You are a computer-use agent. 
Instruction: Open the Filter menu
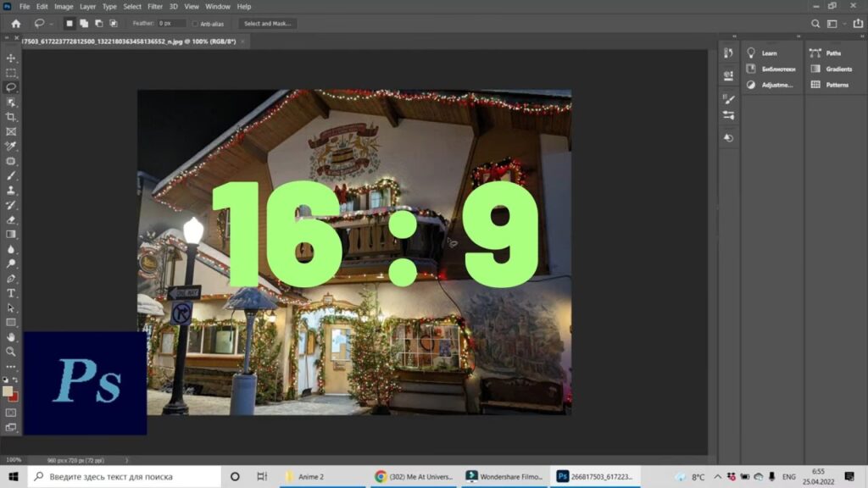155,7
